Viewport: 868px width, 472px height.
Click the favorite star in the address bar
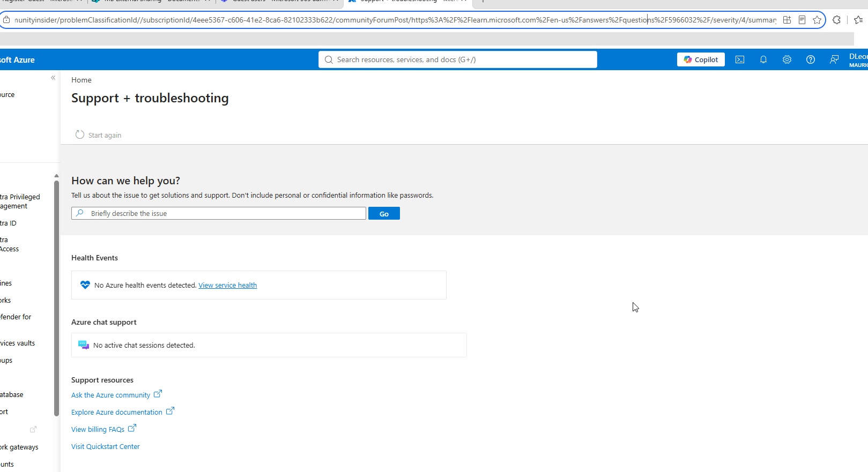(x=817, y=20)
